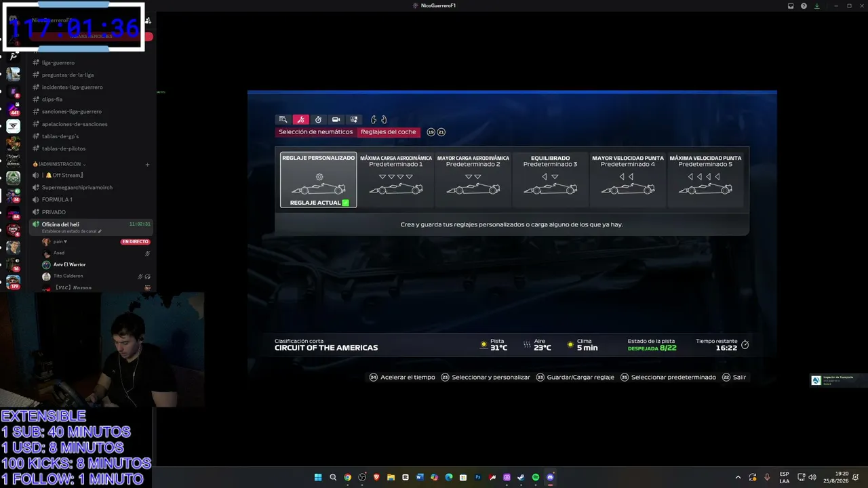Viewport: 868px width, 488px height.
Task: Open Spotify from taskbar
Action: (536, 477)
